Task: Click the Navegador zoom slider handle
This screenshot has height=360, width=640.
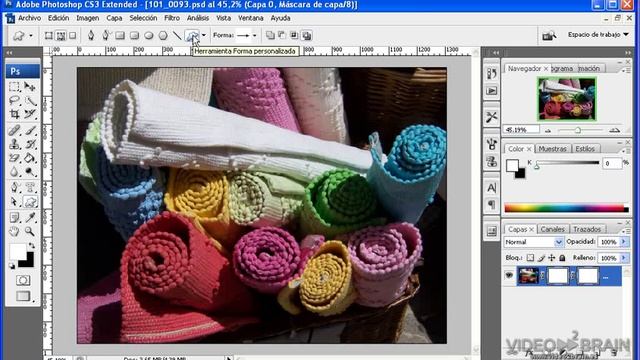Action: pyautogui.click(x=578, y=130)
